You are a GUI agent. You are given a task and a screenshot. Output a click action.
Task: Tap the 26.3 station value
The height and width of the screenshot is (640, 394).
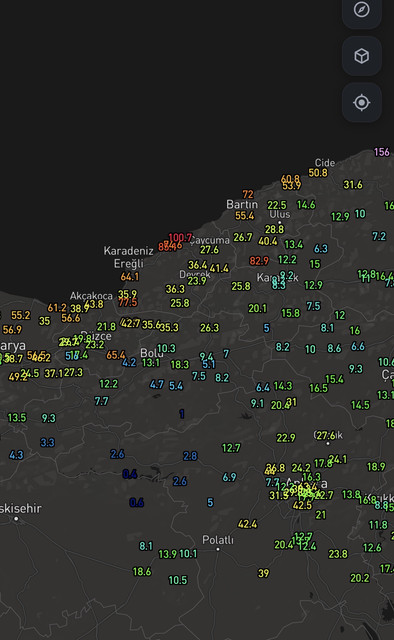pos(209,327)
